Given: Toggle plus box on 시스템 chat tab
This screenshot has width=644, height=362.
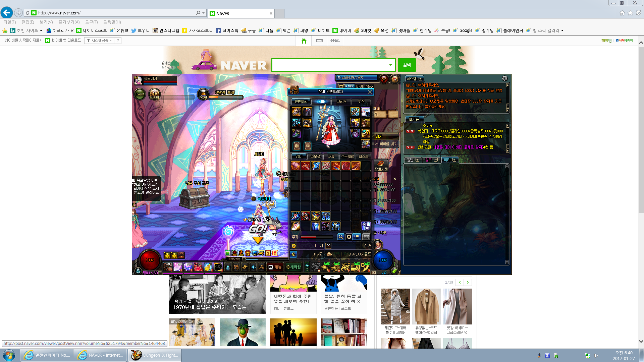Looking at the screenshot, I should click(421, 79).
